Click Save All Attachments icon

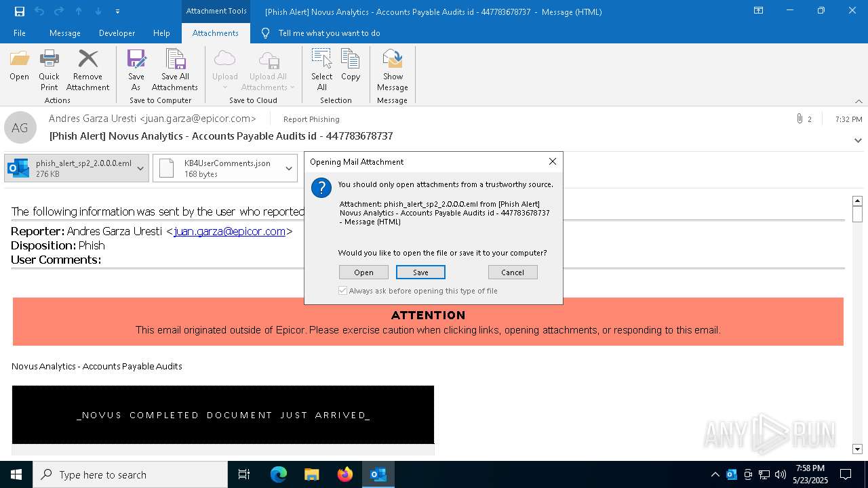click(175, 70)
